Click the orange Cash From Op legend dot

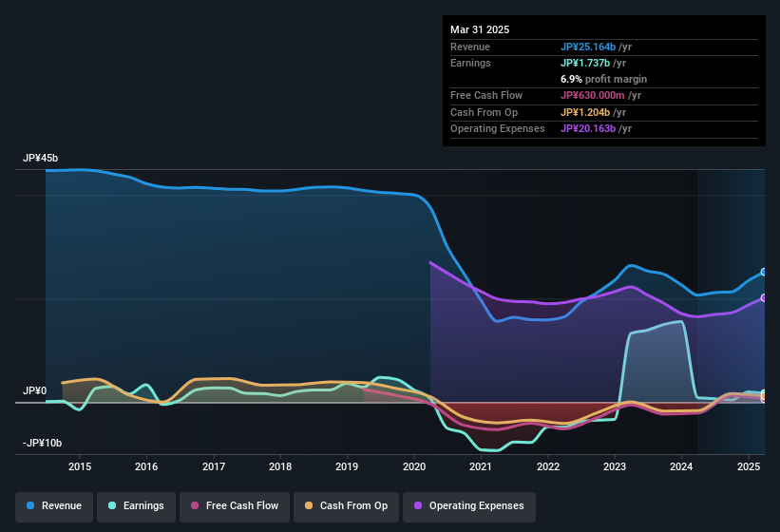pos(309,505)
